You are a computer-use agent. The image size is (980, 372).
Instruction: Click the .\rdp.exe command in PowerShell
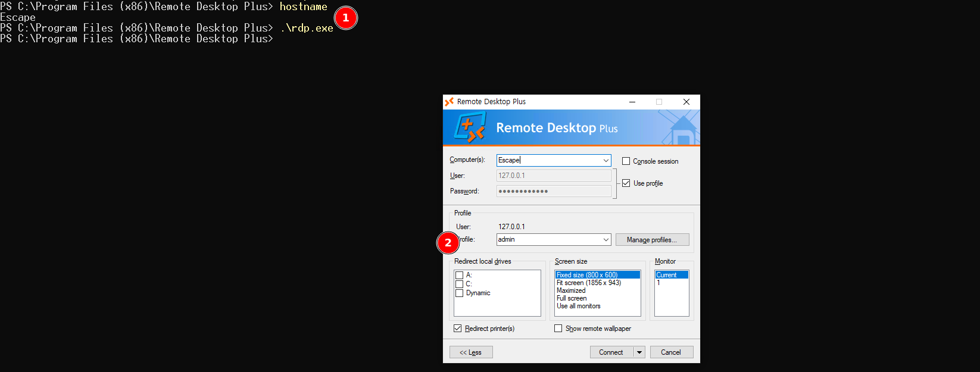click(307, 28)
